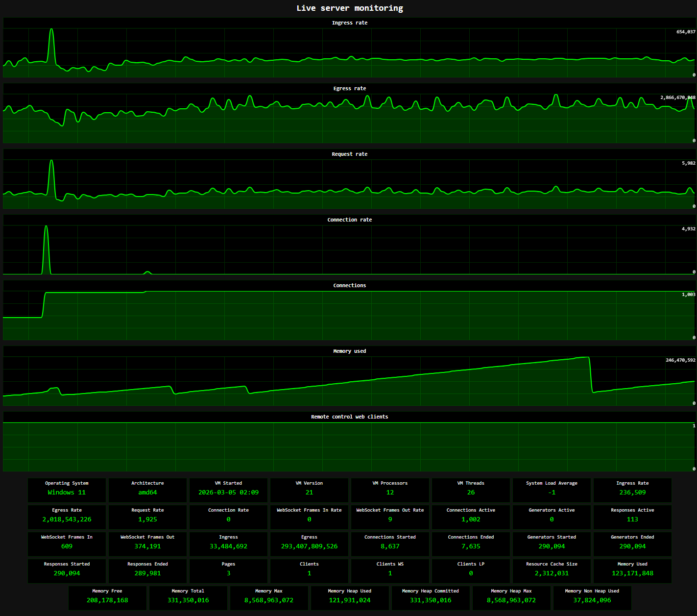Click the WebSocket Frames Out value 374,191
The height and width of the screenshot is (616, 697).
tap(147, 544)
